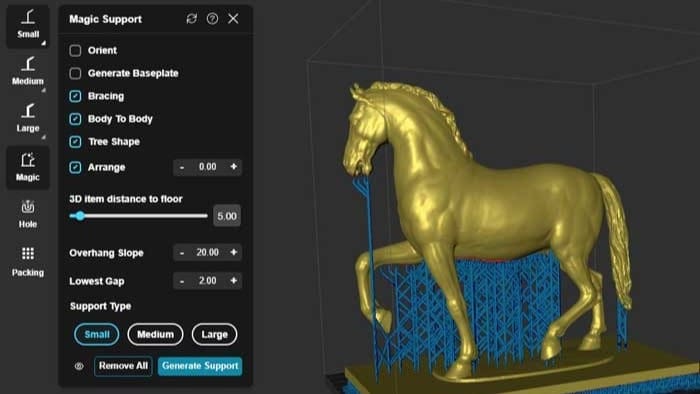Select the Large support tool icon
The image size is (700, 394).
[x=28, y=118]
